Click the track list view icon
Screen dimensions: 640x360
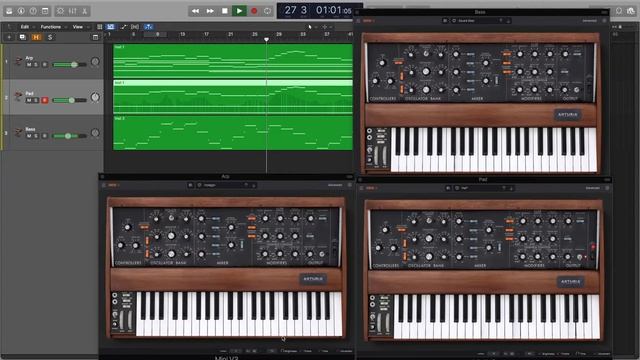[x=100, y=27]
